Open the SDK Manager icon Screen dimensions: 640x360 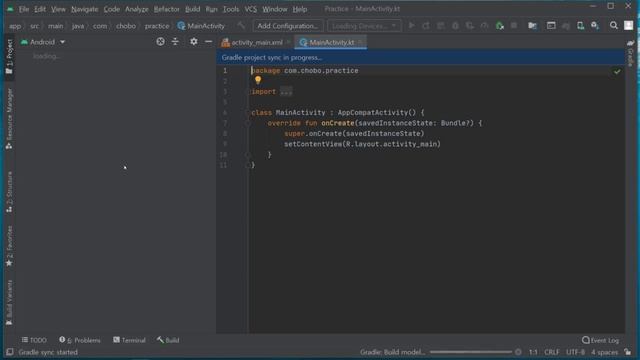tap(595, 26)
